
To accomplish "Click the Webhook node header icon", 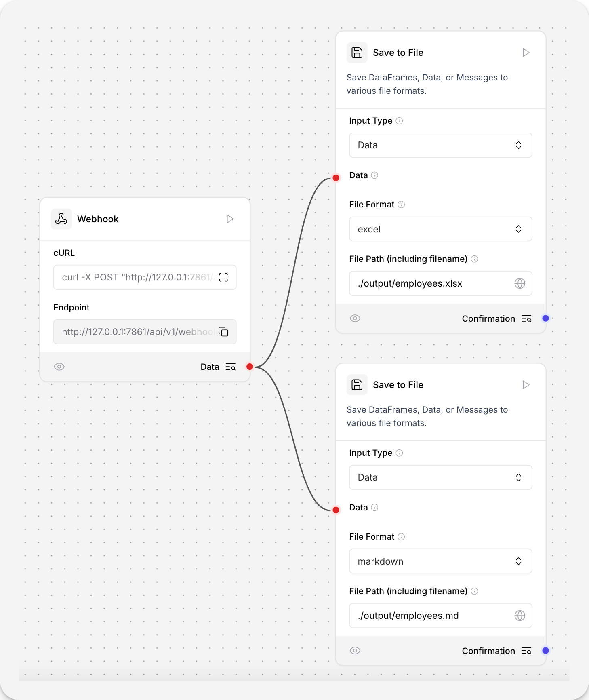I will coord(61,219).
